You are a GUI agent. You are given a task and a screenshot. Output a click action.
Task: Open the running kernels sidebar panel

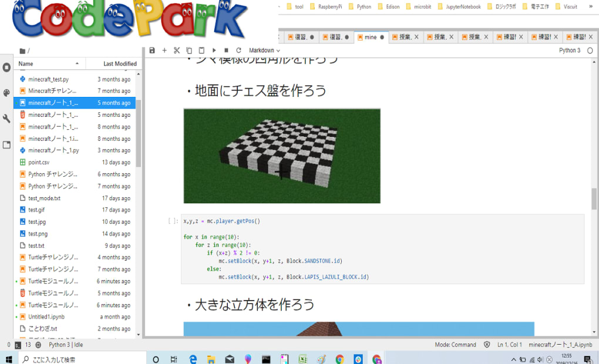[x=6, y=68]
